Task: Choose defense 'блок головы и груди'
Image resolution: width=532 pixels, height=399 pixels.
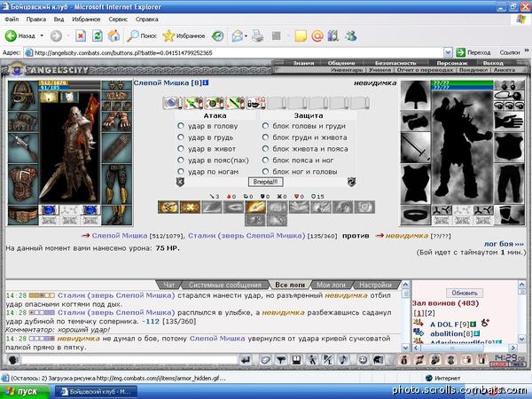Action: (265, 126)
